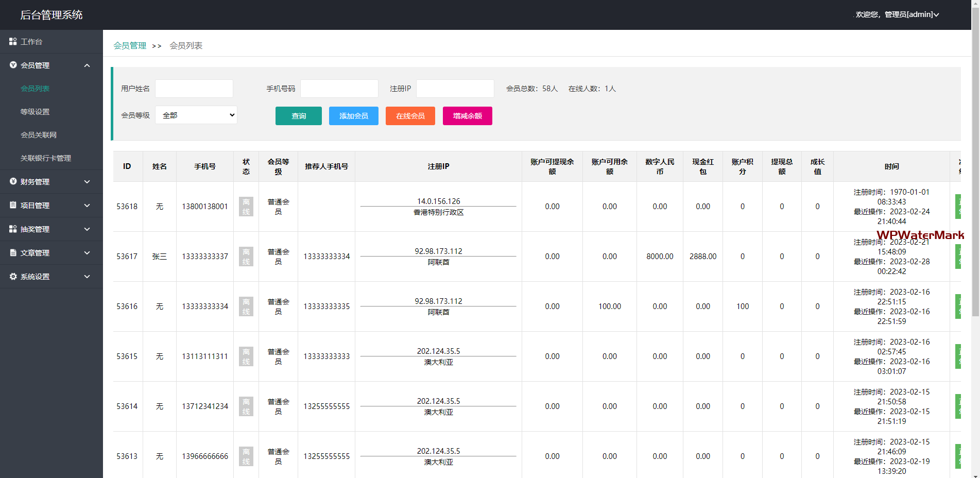Click the 会员管理 sidebar icon
Viewport: 980px width, 478px height.
pyautogui.click(x=13, y=65)
